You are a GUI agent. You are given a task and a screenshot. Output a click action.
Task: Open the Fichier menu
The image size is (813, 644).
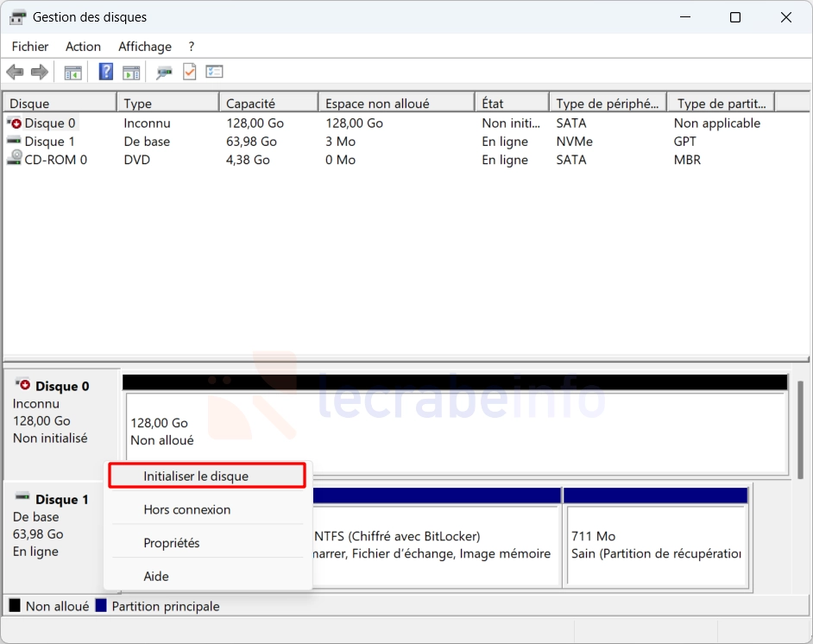(x=30, y=47)
